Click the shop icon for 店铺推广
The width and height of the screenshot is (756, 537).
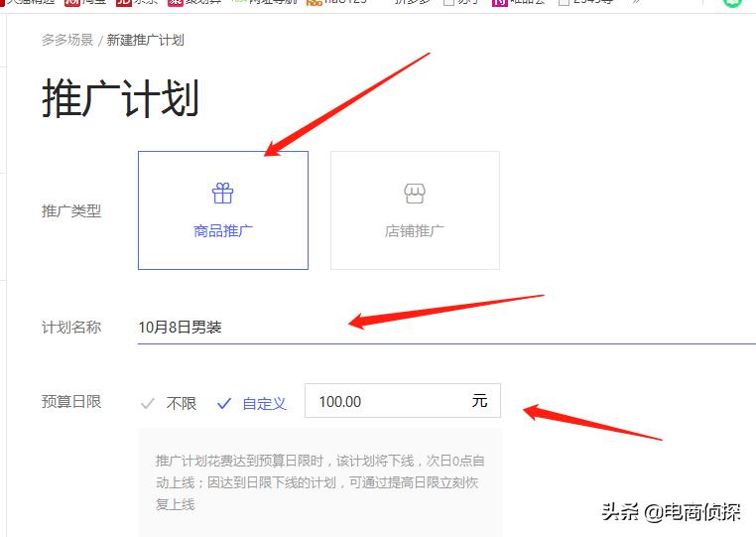(x=415, y=194)
